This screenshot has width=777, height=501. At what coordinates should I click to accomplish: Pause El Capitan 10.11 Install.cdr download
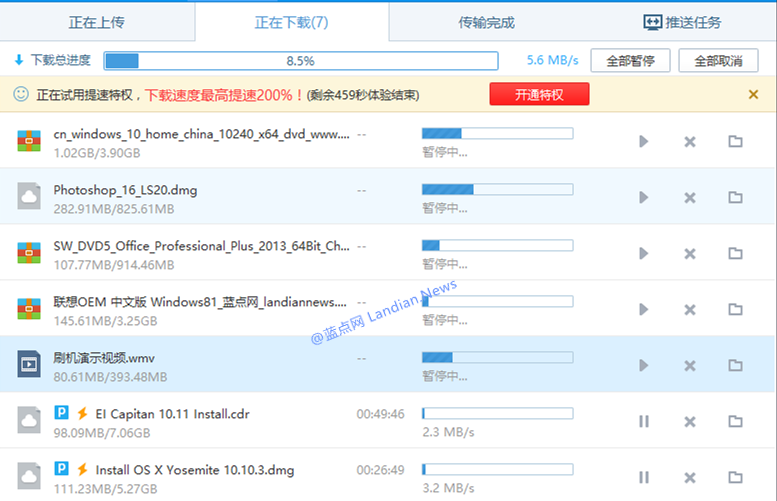click(644, 422)
